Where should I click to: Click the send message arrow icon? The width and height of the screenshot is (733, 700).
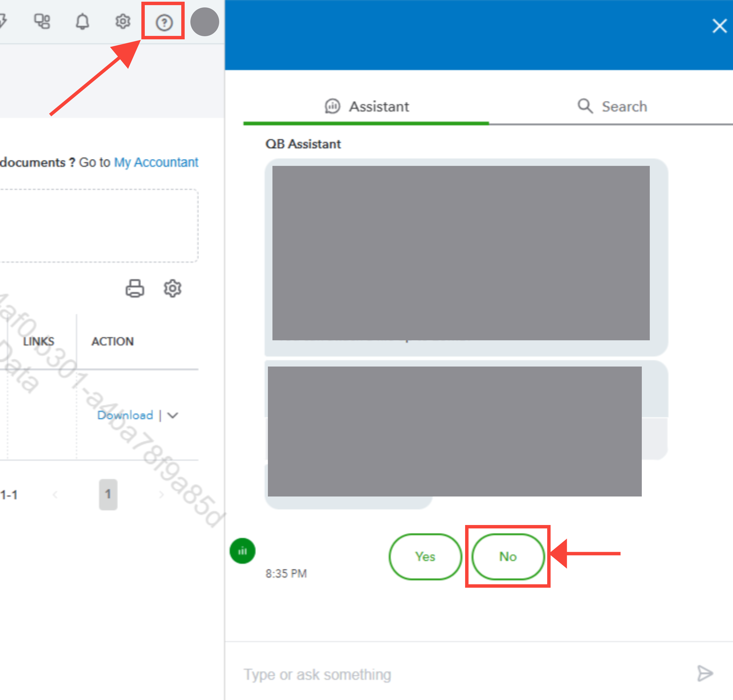705,673
